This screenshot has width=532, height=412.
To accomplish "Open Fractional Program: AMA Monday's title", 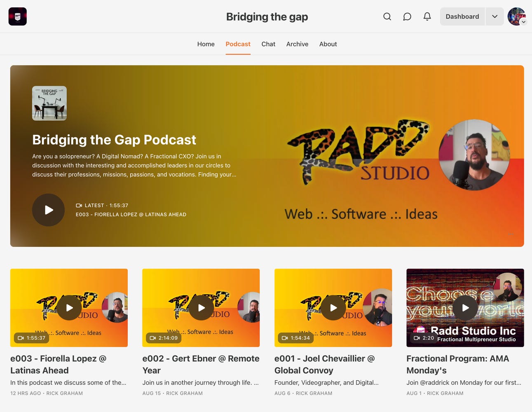I will pos(458,364).
